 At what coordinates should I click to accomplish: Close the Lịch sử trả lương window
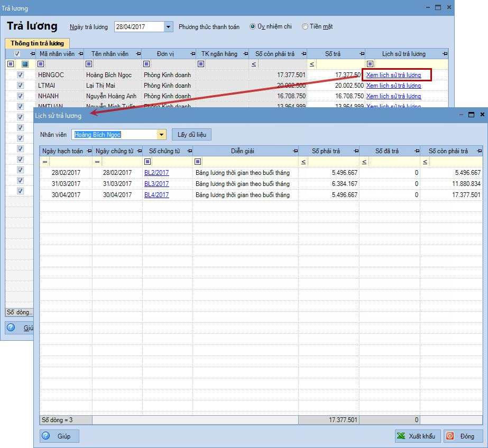tap(482, 115)
